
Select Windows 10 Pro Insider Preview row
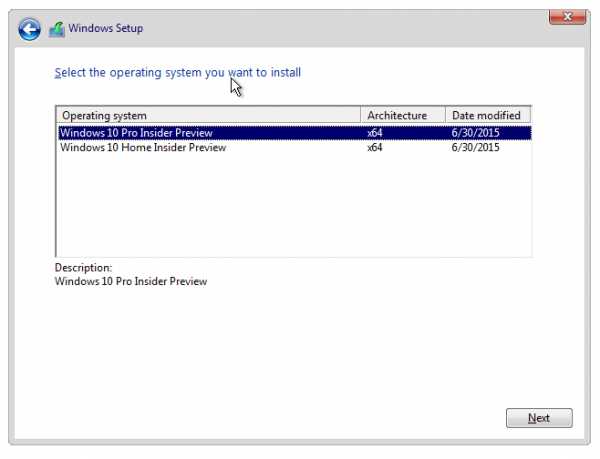pos(294,133)
